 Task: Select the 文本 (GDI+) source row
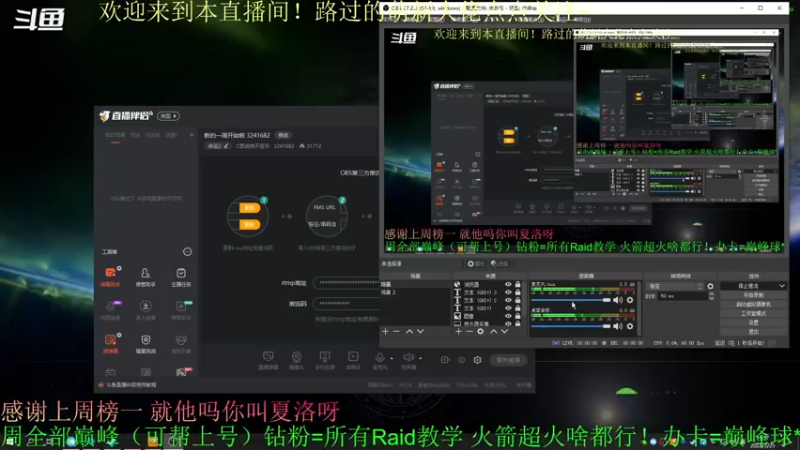coord(487,308)
